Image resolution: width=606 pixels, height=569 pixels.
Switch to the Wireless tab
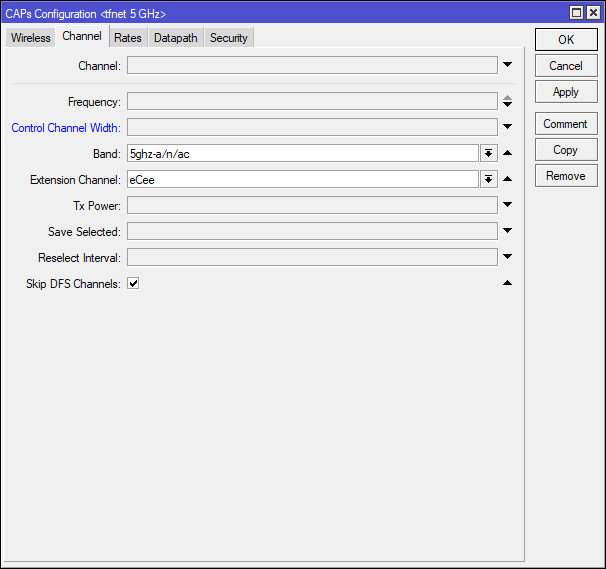click(31, 37)
